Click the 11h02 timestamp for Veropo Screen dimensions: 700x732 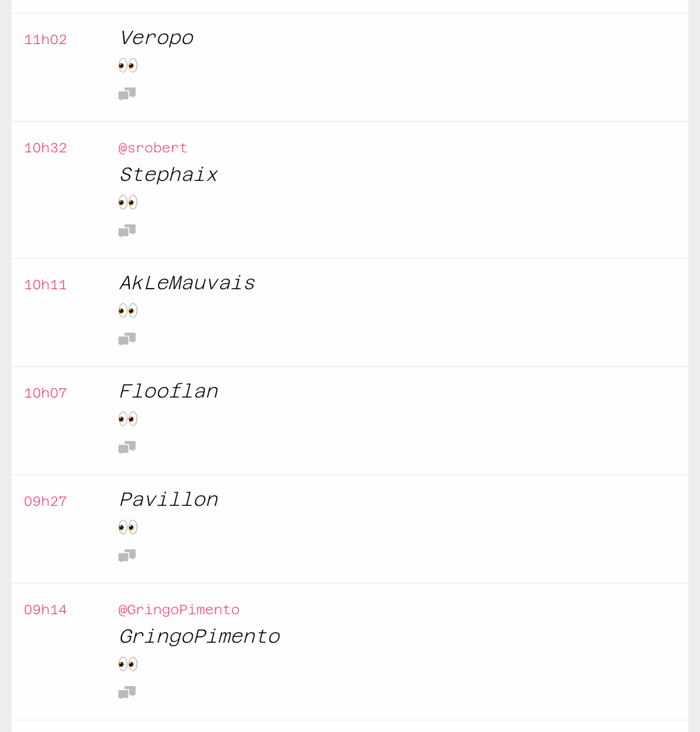point(45,39)
